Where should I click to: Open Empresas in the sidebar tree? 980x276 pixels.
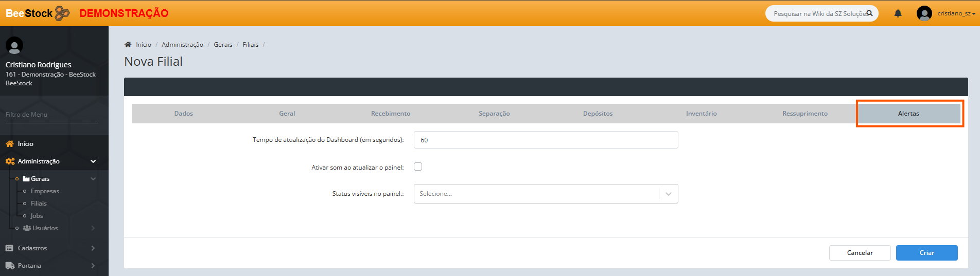point(45,191)
